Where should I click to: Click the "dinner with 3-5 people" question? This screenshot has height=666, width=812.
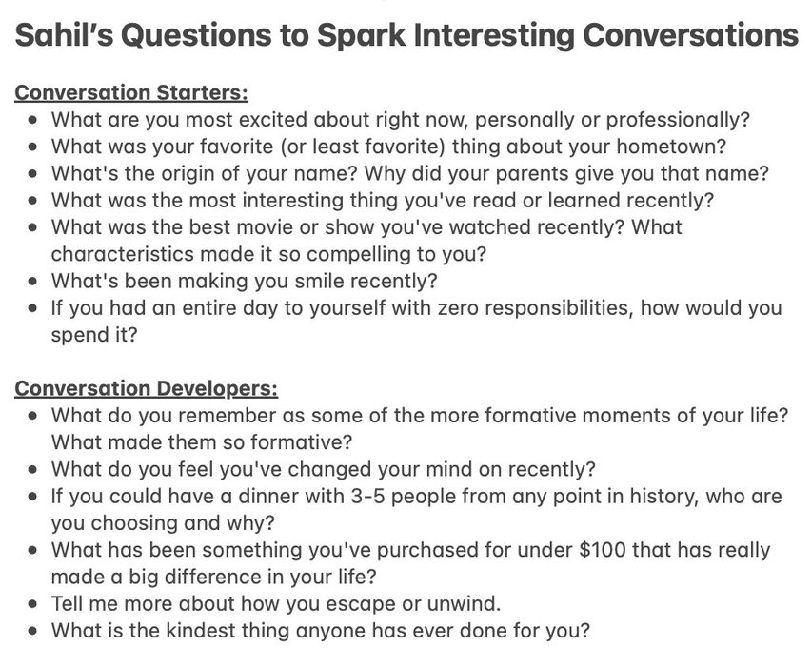tap(416, 496)
